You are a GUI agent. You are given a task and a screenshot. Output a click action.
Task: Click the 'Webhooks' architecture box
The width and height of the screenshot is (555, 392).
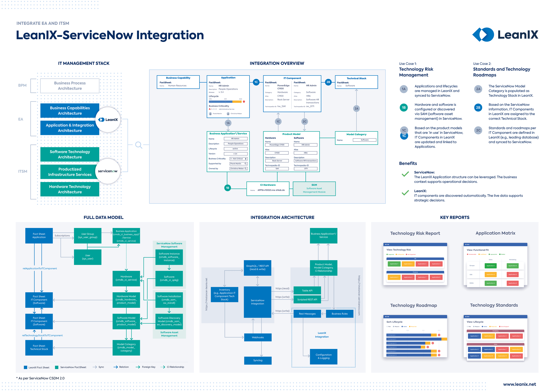click(258, 337)
